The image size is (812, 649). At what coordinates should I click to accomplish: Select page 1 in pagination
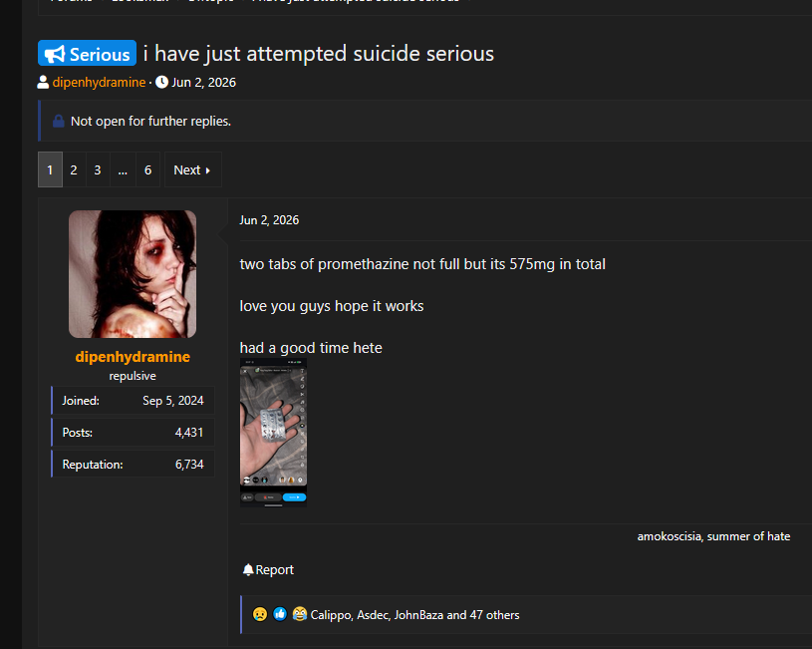tap(50, 169)
